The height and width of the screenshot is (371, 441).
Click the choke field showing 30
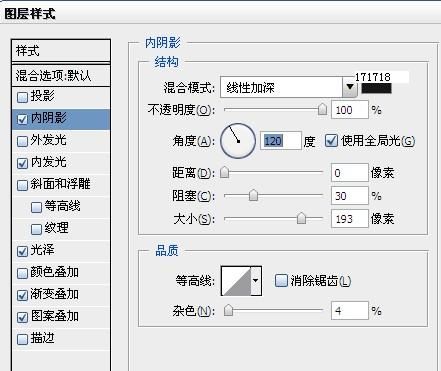350,196
